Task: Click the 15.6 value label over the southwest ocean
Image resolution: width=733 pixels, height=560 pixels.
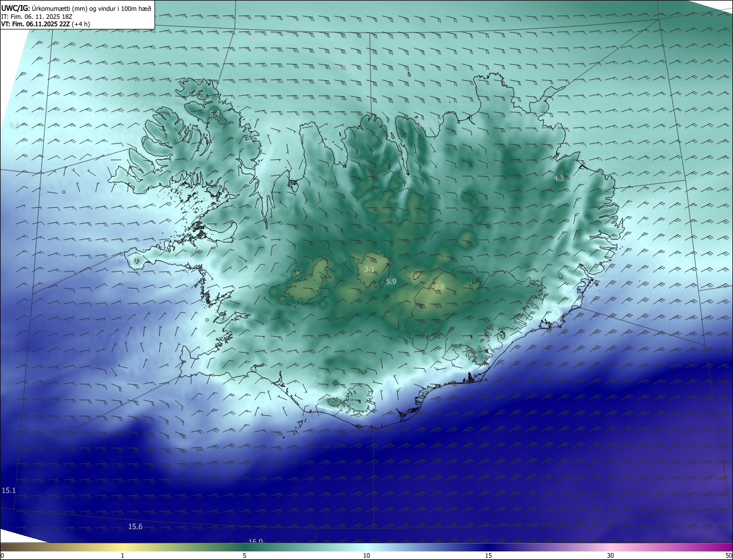Action: tap(135, 527)
